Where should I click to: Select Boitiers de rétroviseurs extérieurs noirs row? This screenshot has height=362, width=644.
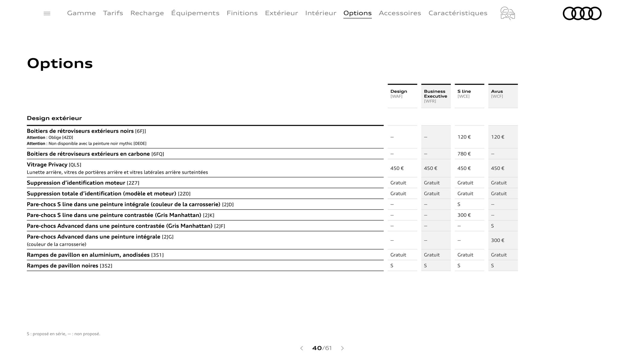(x=205, y=137)
